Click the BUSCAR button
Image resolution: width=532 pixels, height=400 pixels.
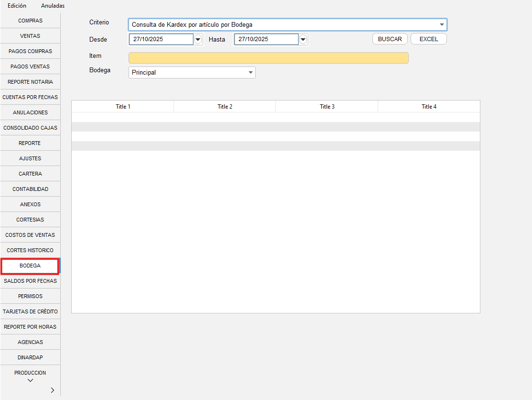coord(390,39)
